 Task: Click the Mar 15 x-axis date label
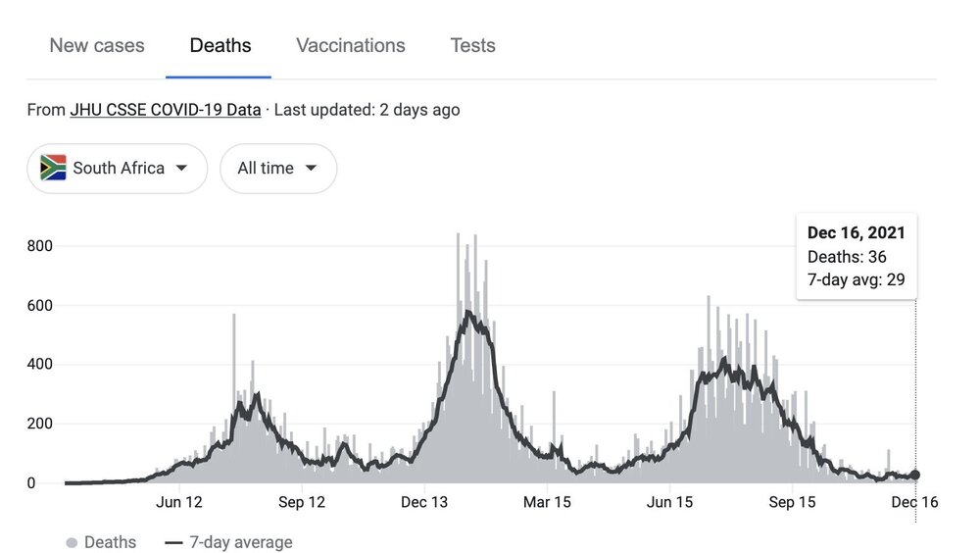point(547,503)
